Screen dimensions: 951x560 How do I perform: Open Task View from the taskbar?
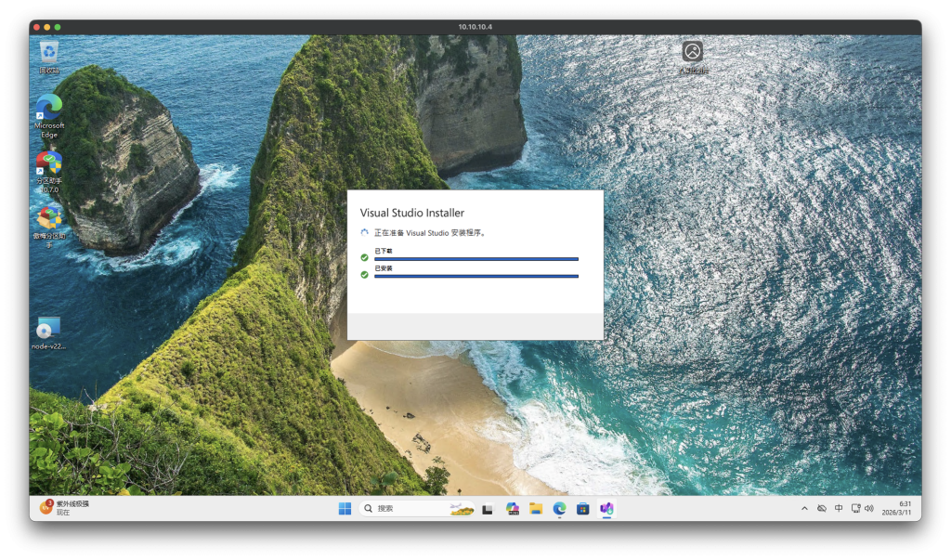point(488,509)
